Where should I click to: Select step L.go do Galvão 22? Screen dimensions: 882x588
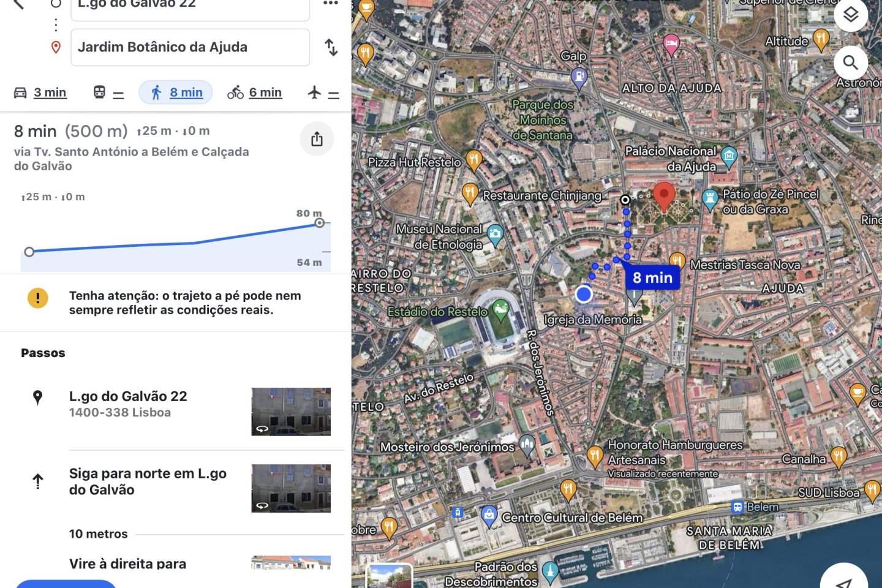tap(176, 412)
